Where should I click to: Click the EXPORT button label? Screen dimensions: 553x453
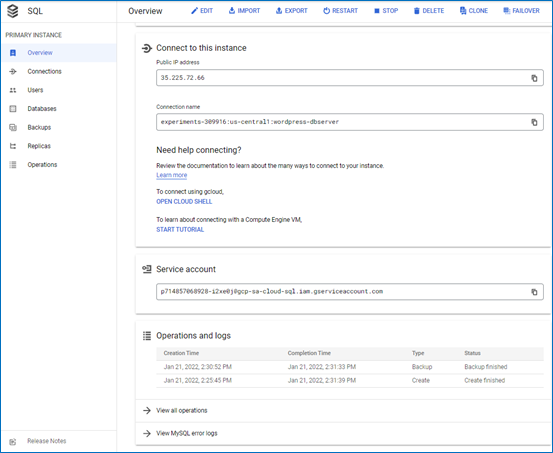(x=296, y=11)
